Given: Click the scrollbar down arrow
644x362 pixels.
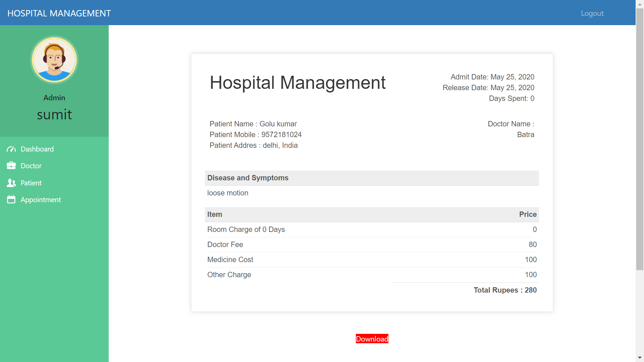Looking at the screenshot, I should tap(640, 358).
